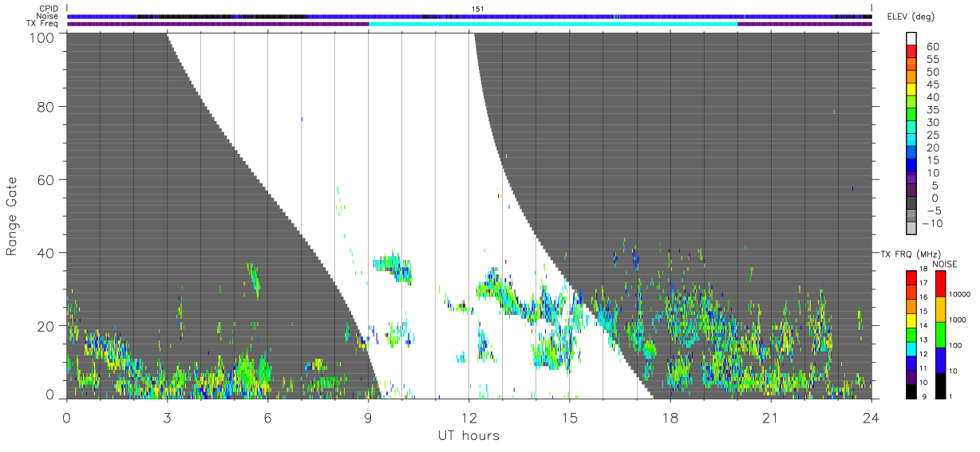Click x-axis tick label '9'

click(368, 418)
